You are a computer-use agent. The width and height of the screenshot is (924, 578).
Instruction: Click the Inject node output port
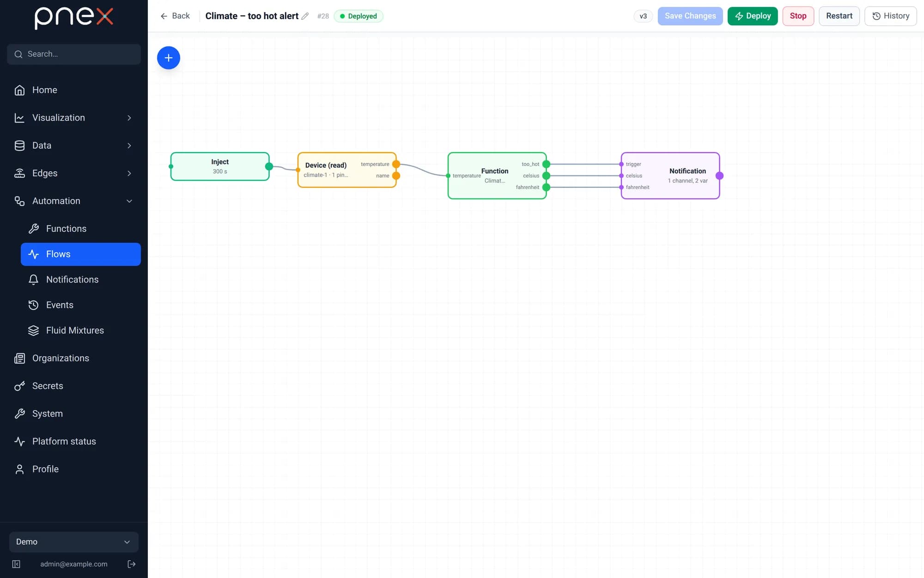click(x=269, y=166)
